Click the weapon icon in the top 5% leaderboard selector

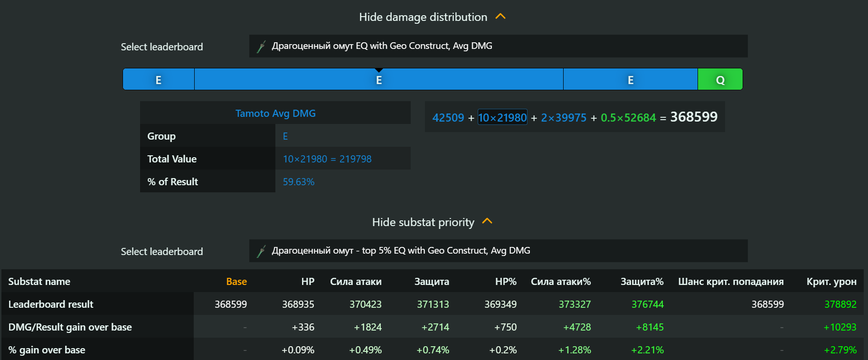point(261,251)
